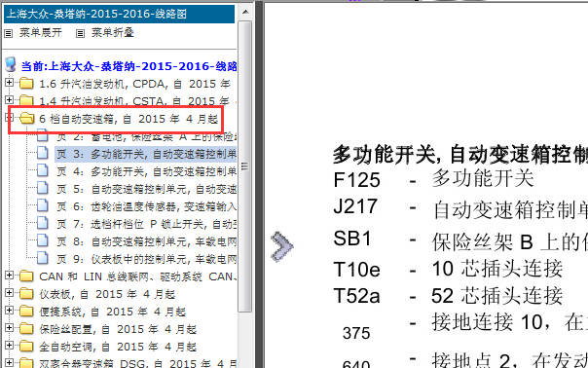Click folder icon of 仪表板
The image size is (588, 368).
coord(26,294)
